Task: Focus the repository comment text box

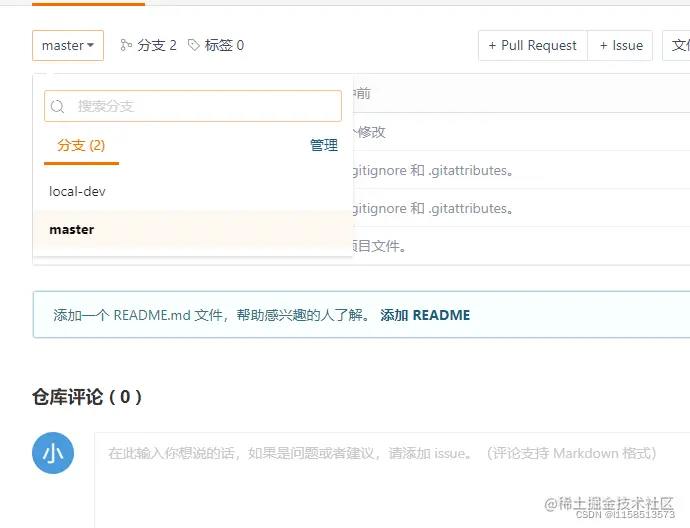Action: point(392,480)
